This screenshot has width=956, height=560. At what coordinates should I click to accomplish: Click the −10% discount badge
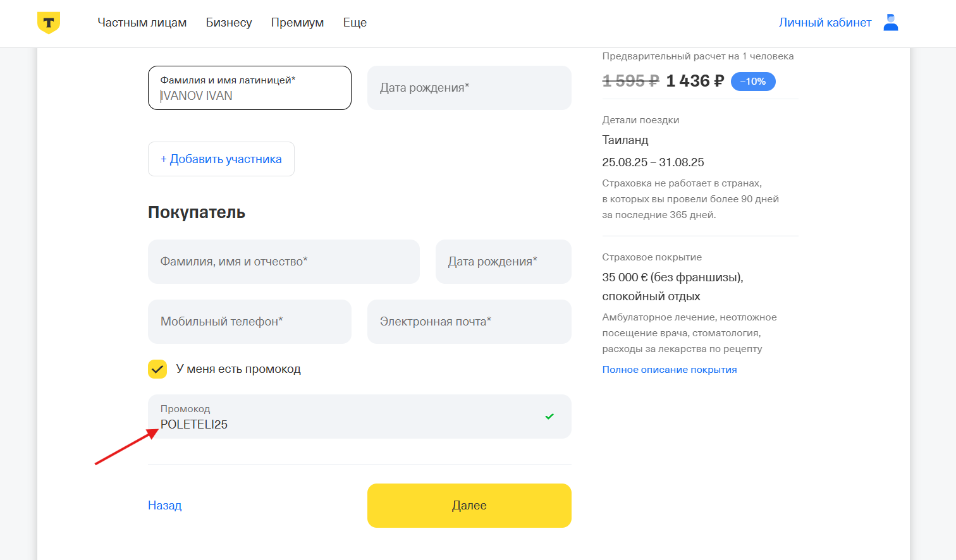pyautogui.click(x=753, y=82)
